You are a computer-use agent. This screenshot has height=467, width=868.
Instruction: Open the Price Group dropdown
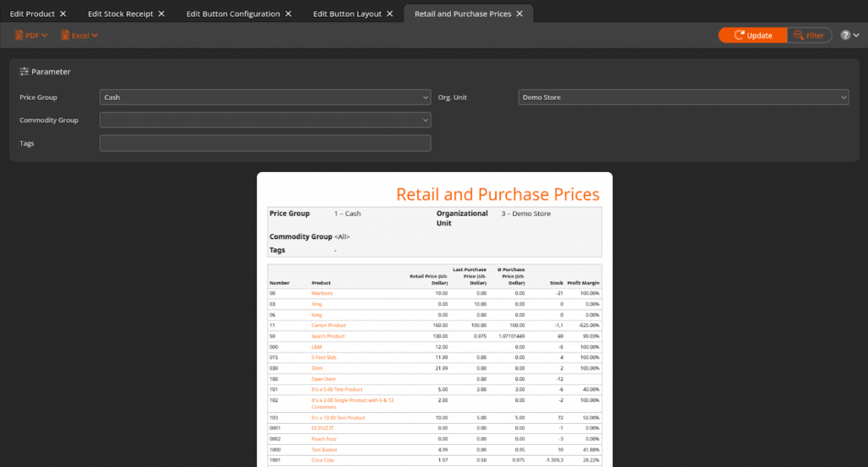(264, 97)
